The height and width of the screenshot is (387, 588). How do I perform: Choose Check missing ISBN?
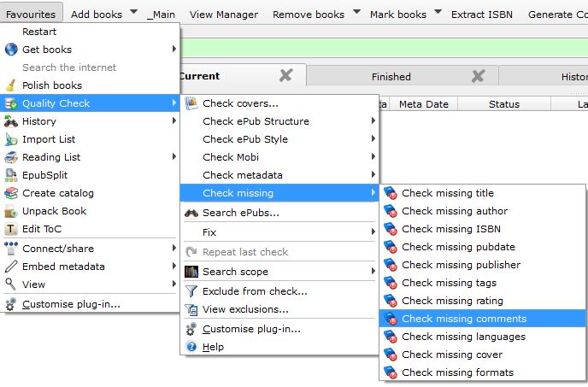(x=451, y=229)
